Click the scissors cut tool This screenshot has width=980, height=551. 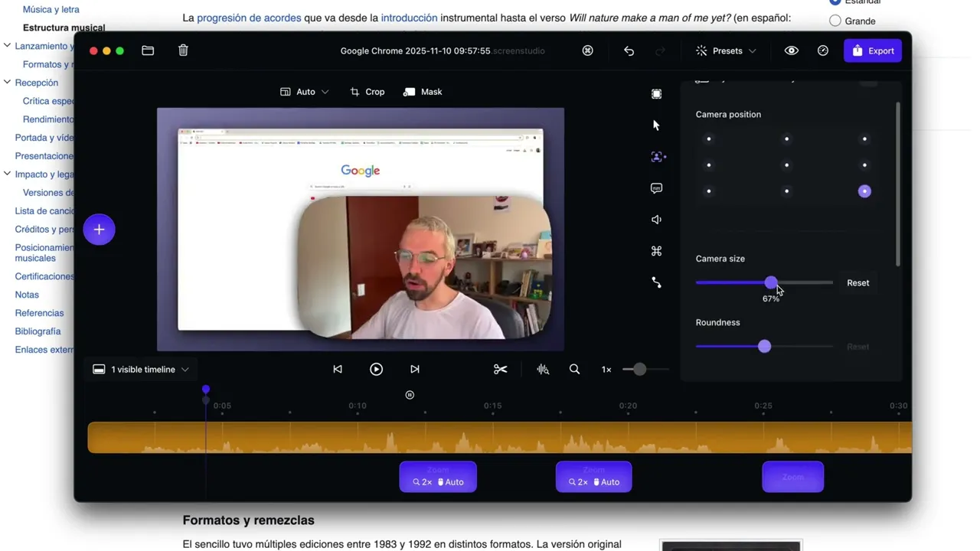coord(500,370)
